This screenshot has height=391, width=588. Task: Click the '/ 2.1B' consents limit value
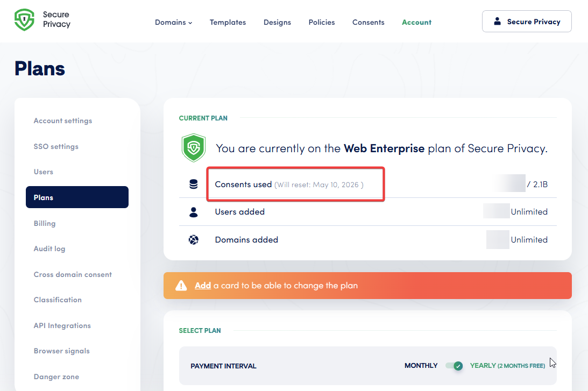537,184
